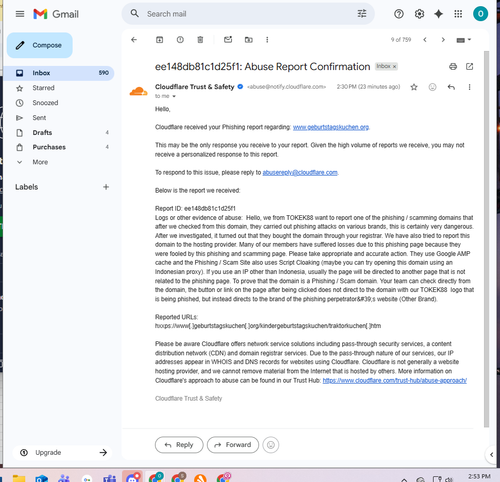Add emoji reaction in message header
The image size is (500, 482).
click(x=432, y=87)
